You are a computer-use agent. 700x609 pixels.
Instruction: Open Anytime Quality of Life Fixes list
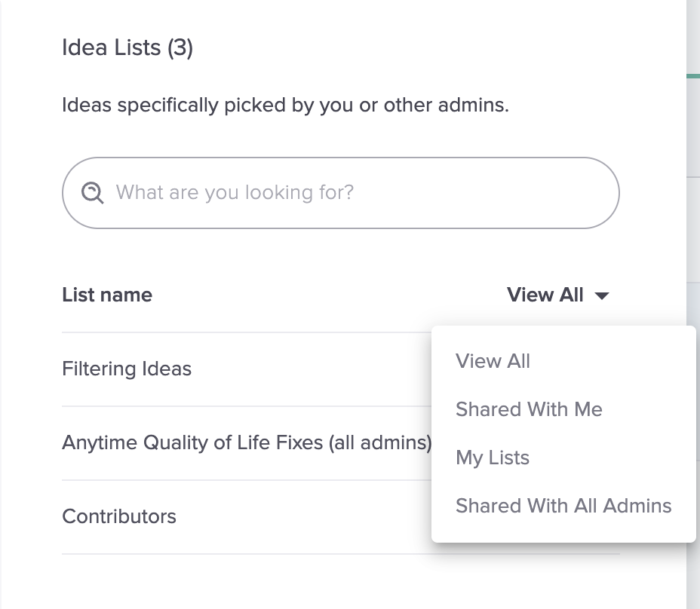[247, 443]
